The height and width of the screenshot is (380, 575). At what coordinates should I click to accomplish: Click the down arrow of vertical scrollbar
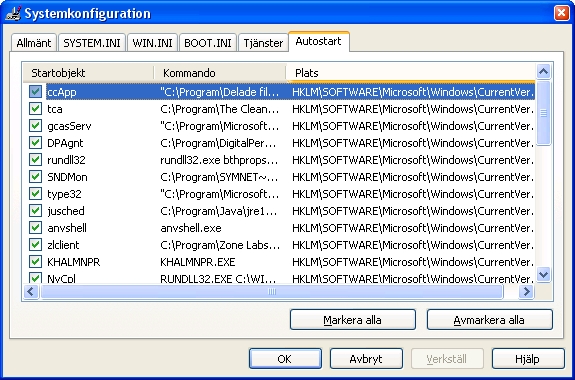click(x=543, y=274)
